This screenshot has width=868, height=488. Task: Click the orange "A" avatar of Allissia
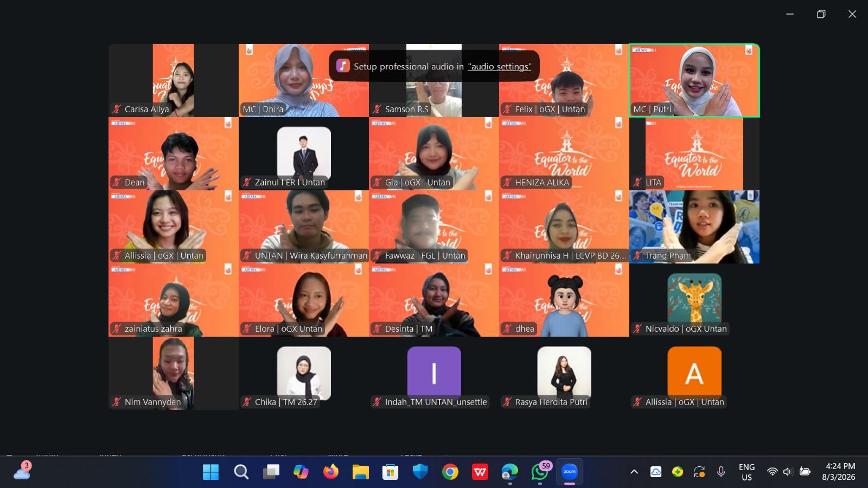pyautogui.click(x=694, y=372)
